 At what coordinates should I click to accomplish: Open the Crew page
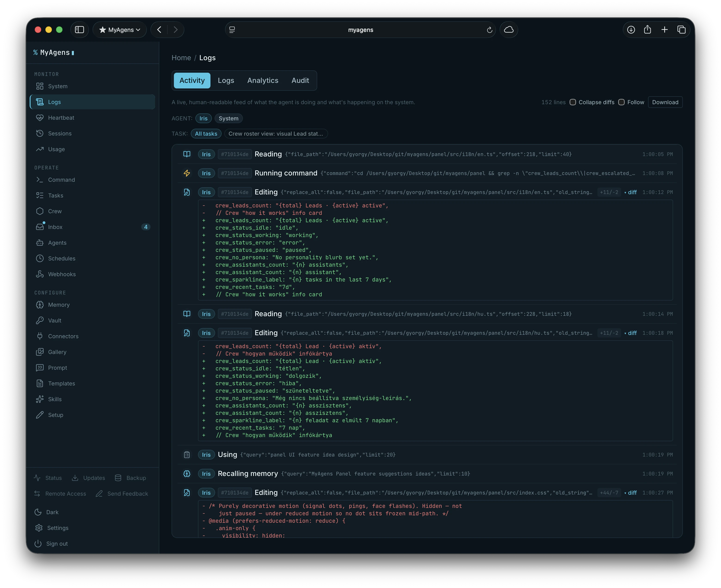coord(92,211)
